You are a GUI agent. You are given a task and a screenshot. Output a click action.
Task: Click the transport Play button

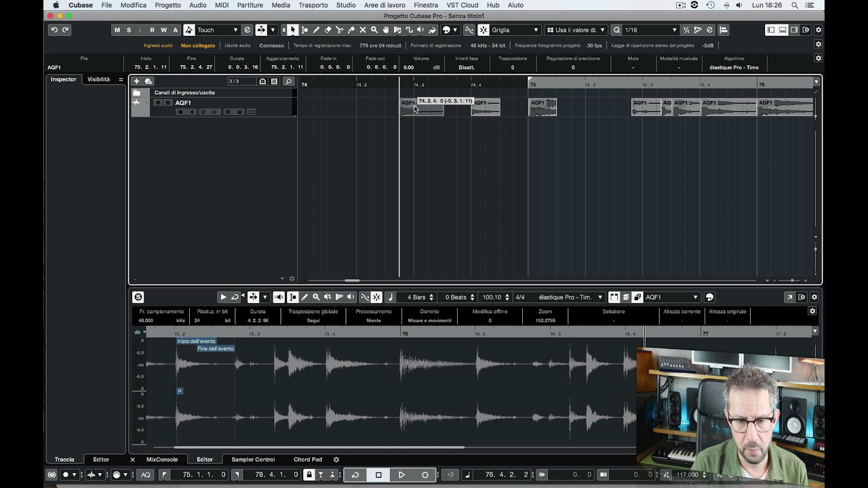coord(401,474)
